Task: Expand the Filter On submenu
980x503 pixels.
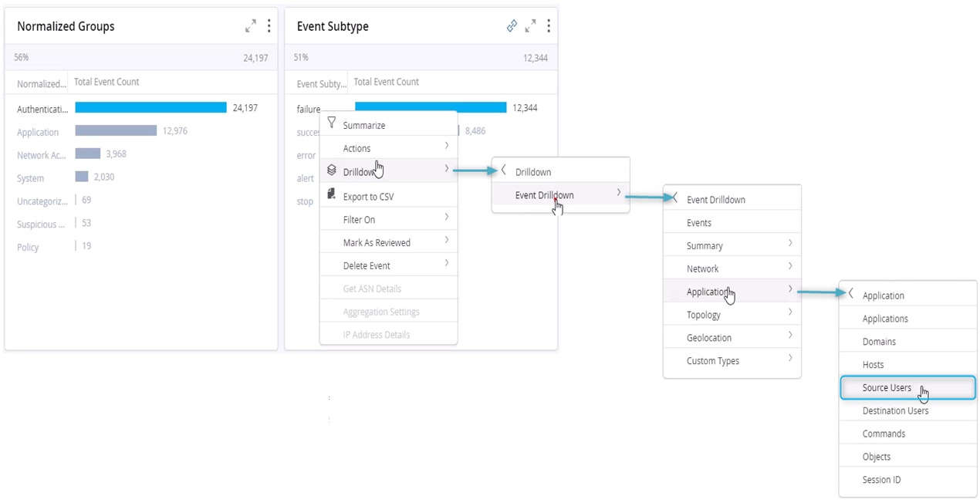Action: pos(447,218)
